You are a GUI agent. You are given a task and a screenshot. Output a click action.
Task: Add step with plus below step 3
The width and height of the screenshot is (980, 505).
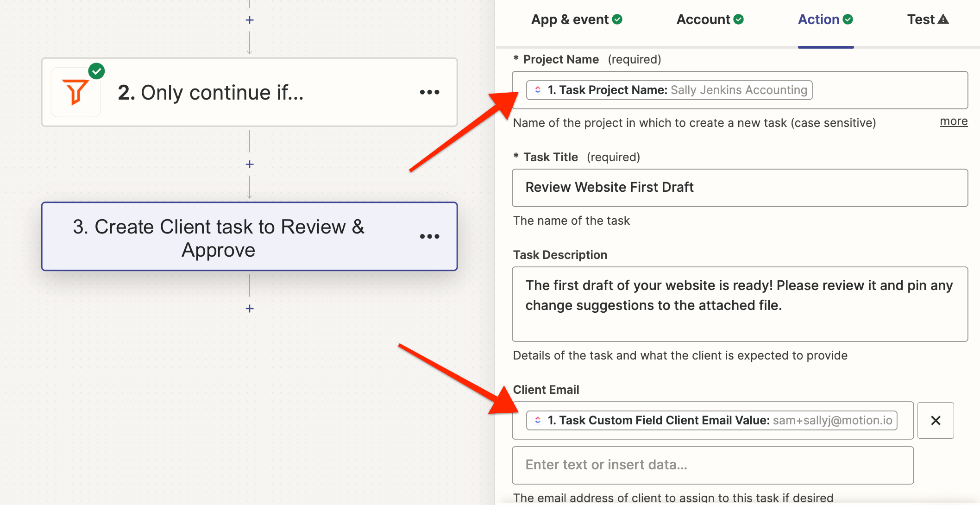pos(250,309)
